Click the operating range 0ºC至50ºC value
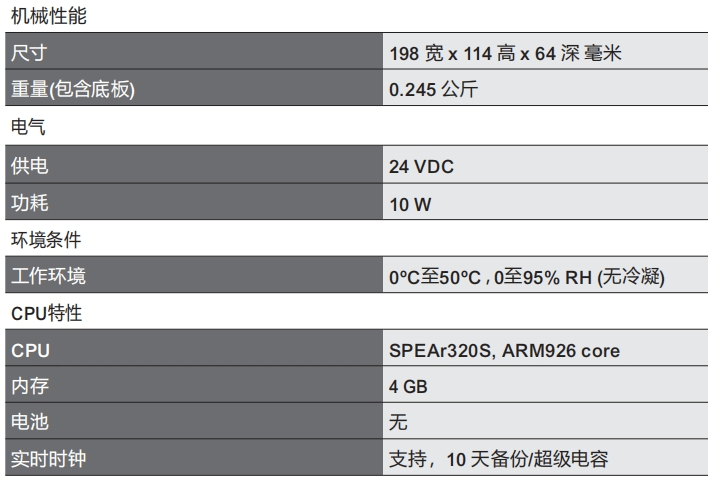 click(435, 277)
